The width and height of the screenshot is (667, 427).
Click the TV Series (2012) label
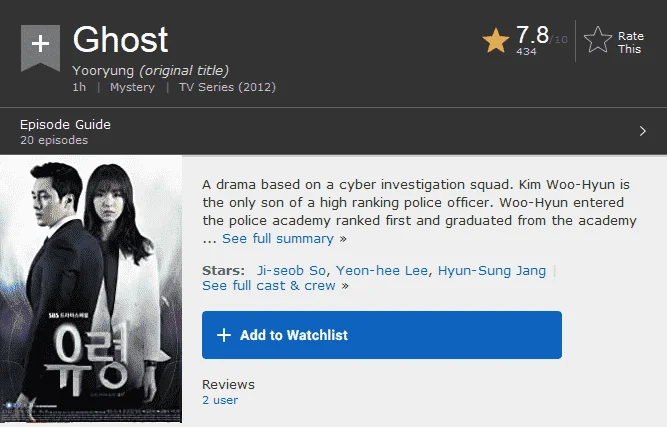tap(227, 87)
